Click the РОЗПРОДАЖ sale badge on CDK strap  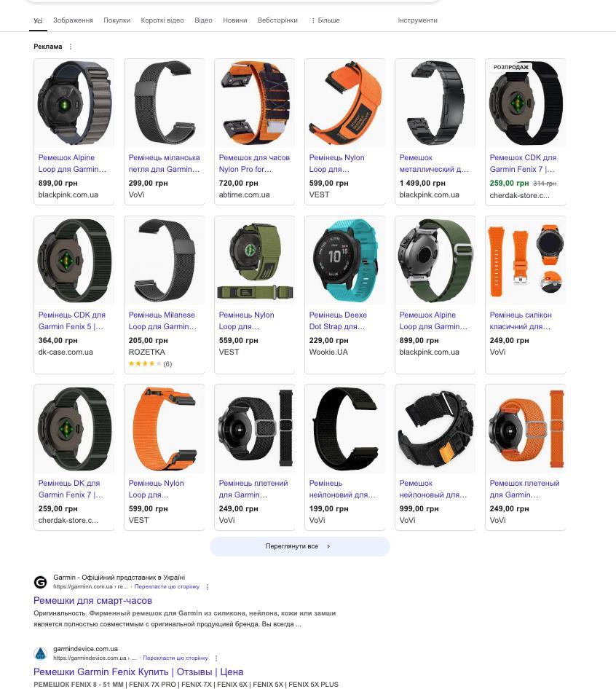point(510,67)
